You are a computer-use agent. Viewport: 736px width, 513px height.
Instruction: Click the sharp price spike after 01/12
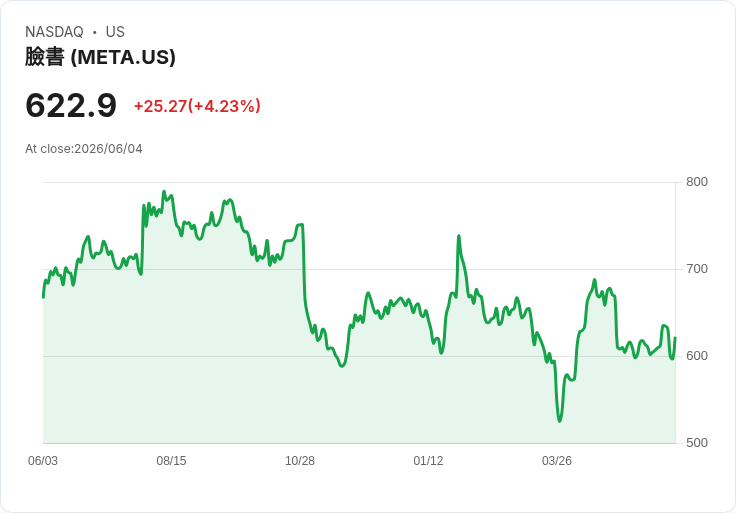[459, 236]
